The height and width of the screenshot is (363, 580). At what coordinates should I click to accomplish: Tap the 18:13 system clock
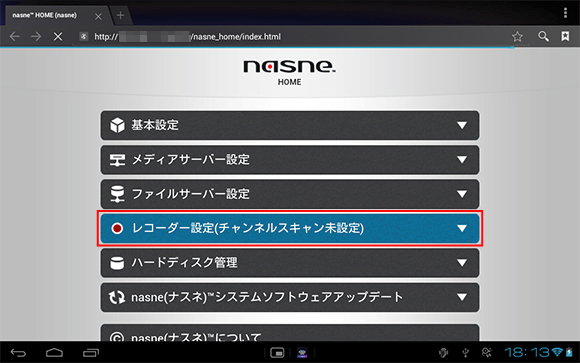click(527, 352)
